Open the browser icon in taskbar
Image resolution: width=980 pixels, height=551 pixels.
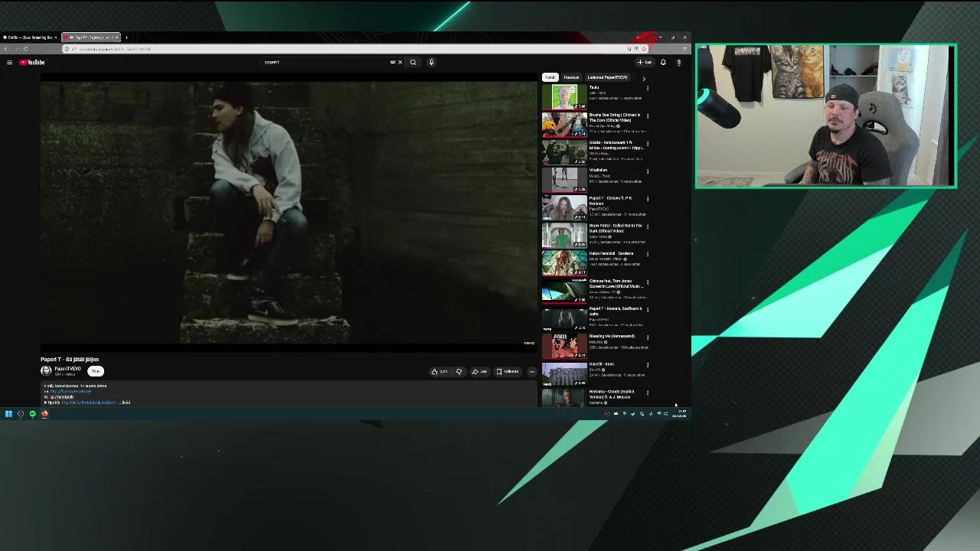[44, 414]
